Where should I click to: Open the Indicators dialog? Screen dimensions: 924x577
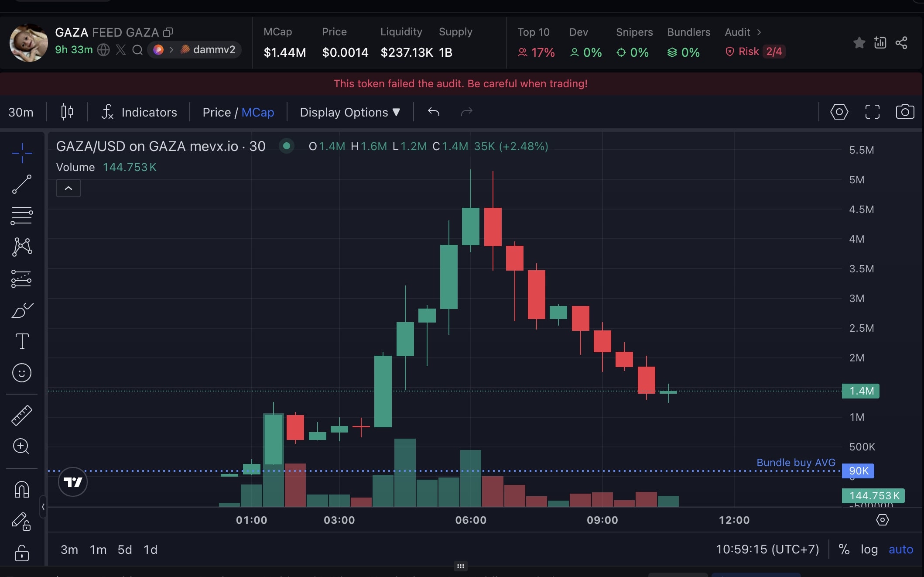(139, 112)
